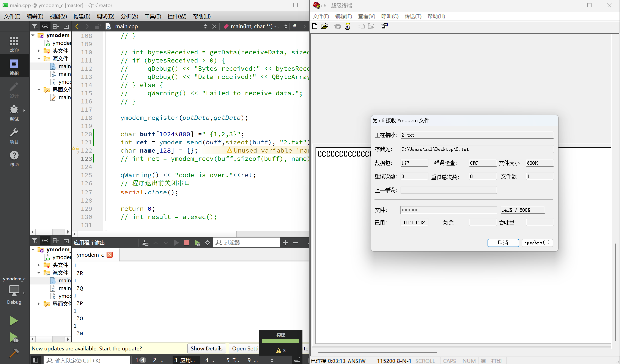Collapse the 源文件 folder in top tree

tap(39, 58)
